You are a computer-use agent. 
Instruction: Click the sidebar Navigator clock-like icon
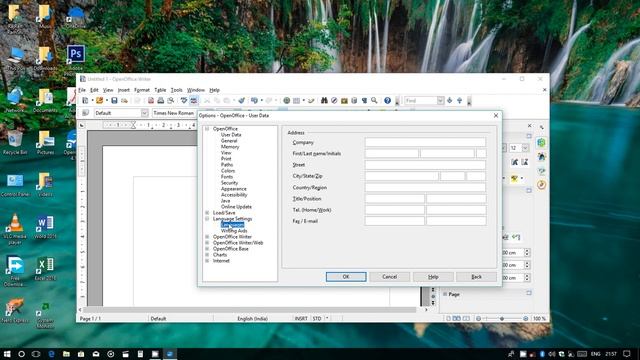(542, 185)
